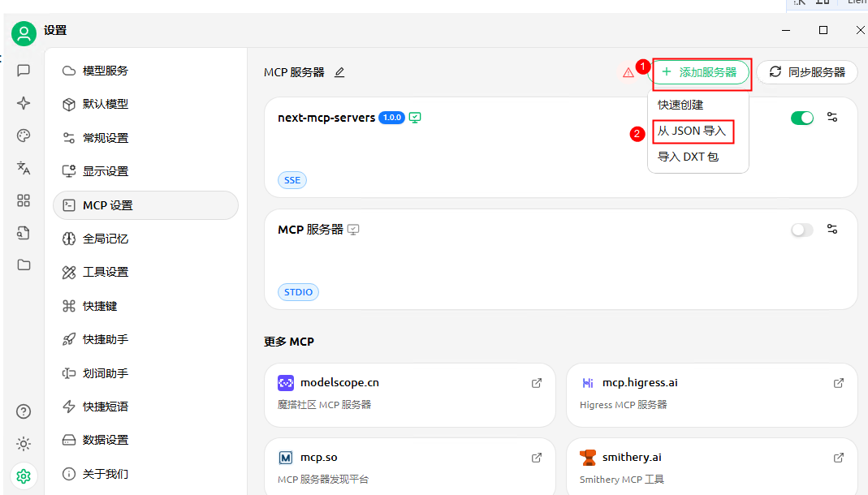Viewport: 868px width, 495px height.
Task: Open 快捷短语 settings
Action: point(145,407)
